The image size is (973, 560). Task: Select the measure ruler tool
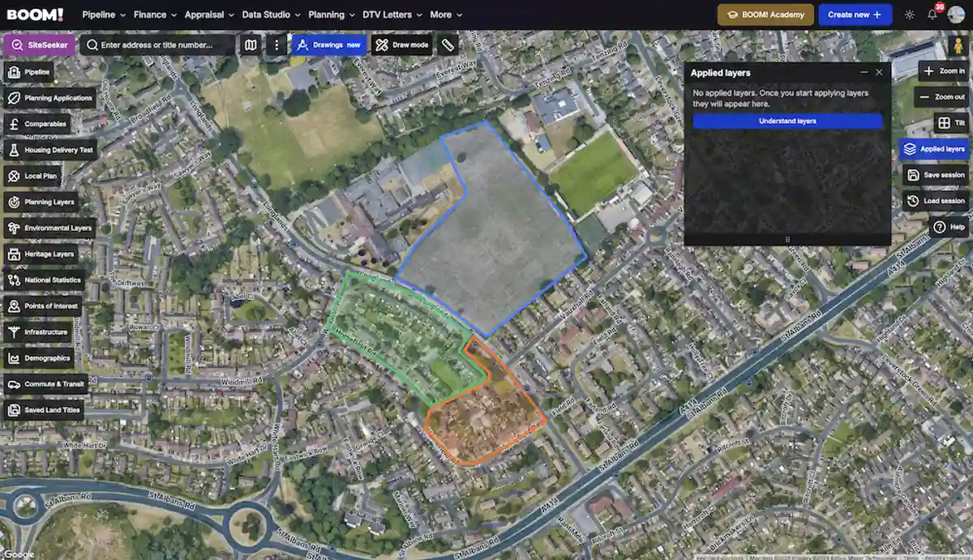point(448,45)
